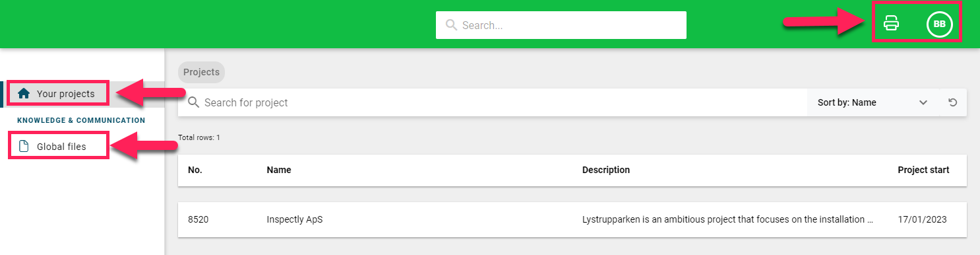This screenshot has width=980, height=255.
Task: Click the No. column header
Action: 195,170
